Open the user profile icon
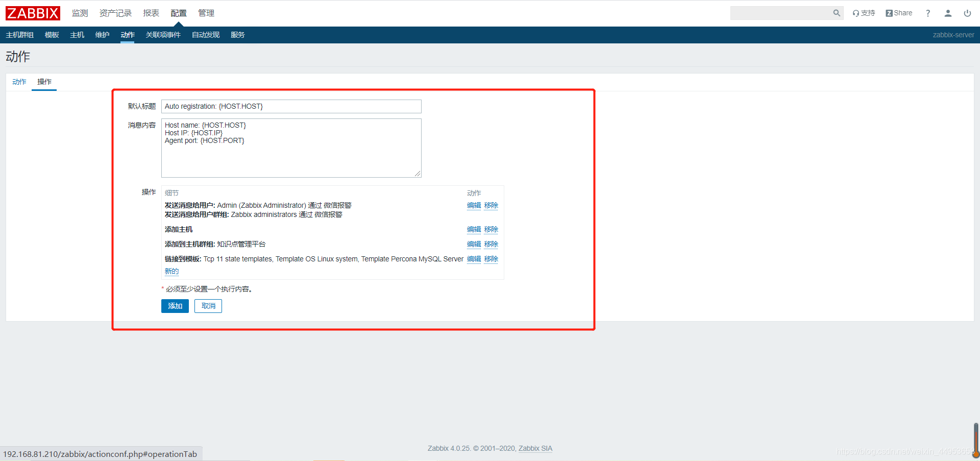This screenshot has width=980, height=461. 948,13
